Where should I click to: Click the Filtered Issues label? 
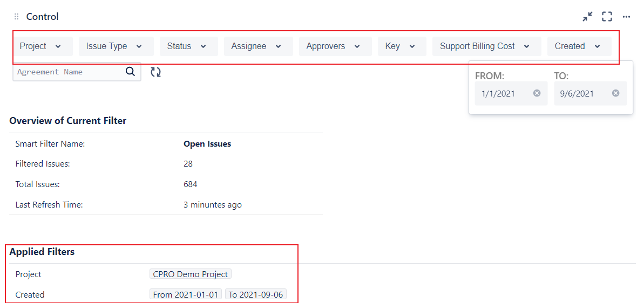[43, 164]
